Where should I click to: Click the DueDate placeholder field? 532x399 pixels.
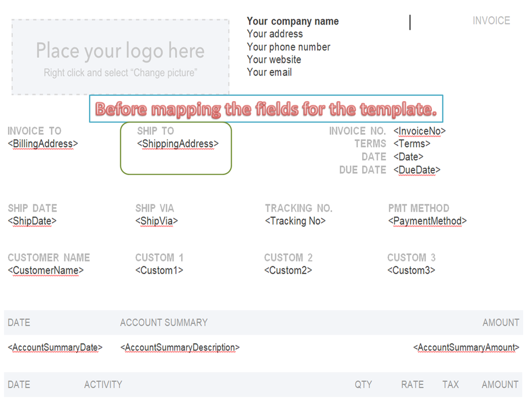click(x=417, y=170)
